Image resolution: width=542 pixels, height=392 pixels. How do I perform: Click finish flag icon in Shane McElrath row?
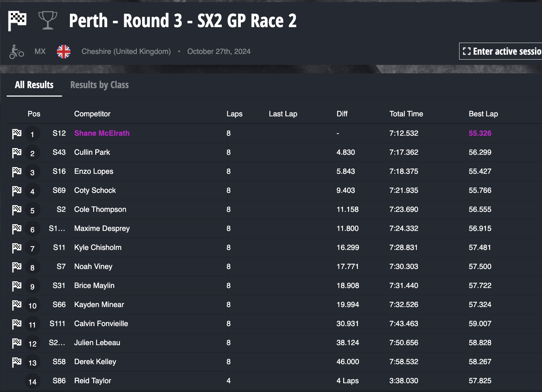coord(17,134)
